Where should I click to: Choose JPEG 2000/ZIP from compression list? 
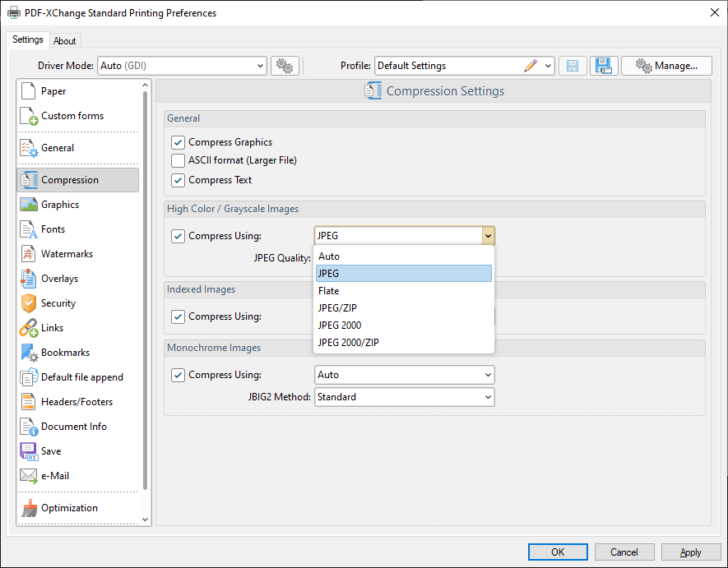coord(403,343)
